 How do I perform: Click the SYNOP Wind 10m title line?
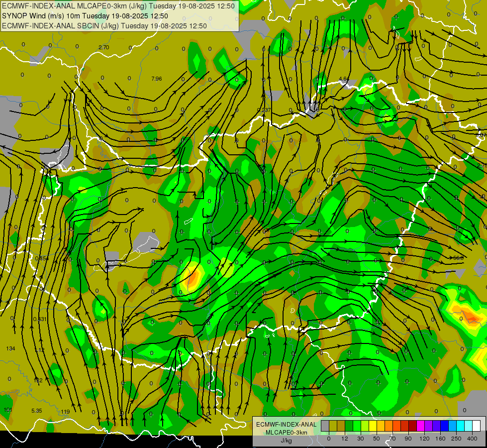point(85,16)
